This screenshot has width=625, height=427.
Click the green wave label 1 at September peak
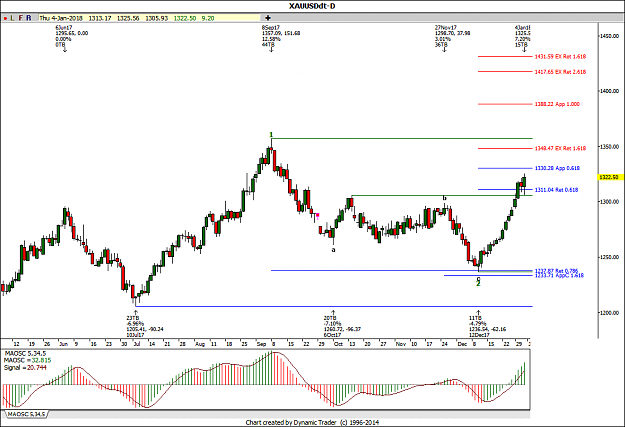pos(271,135)
